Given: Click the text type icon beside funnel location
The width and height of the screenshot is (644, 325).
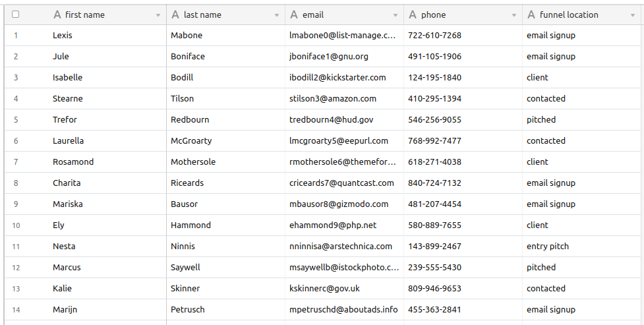Looking at the screenshot, I should (531, 15).
